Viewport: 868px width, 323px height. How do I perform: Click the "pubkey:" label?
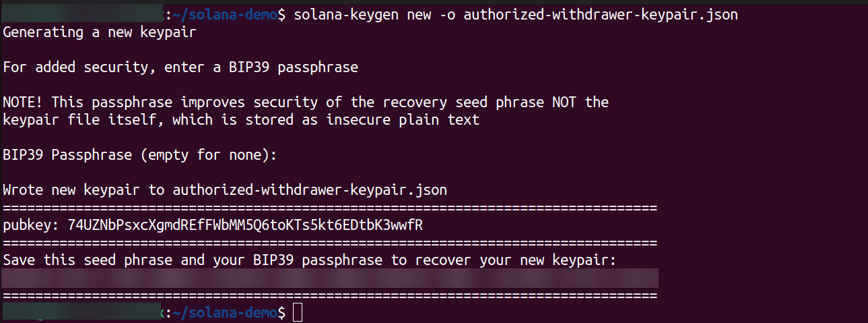31,225
